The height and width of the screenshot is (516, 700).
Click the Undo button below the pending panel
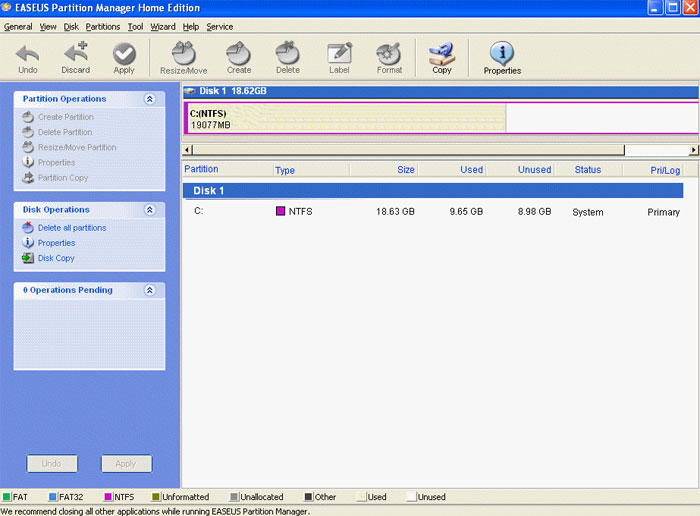[x=52, y=463]
